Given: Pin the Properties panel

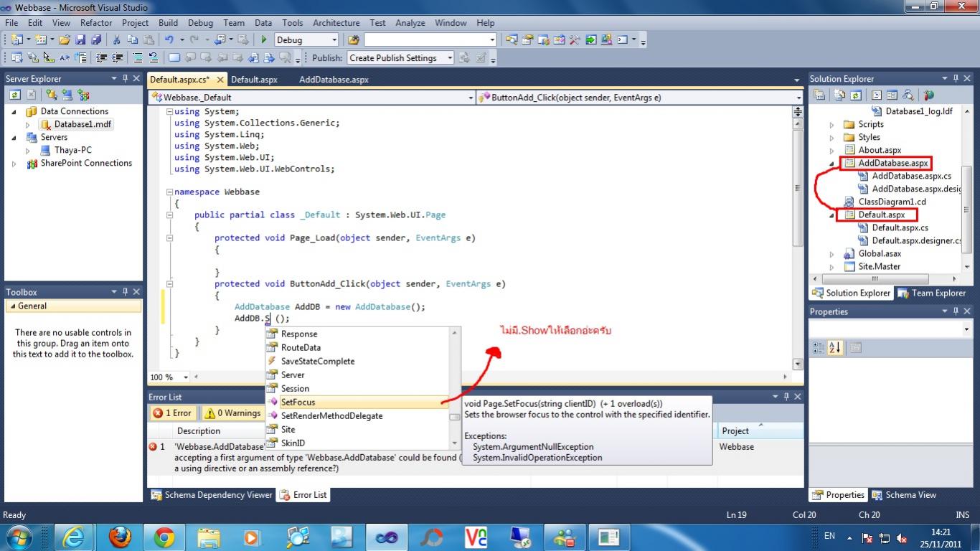Looking at the screenshot, I should 954,311.
